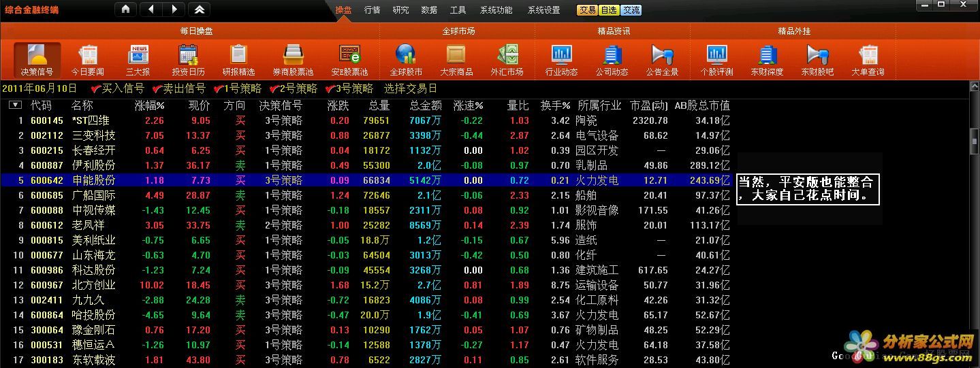Open 大单查询 large order query icon
980x368 pixels.
pos(868,60)
